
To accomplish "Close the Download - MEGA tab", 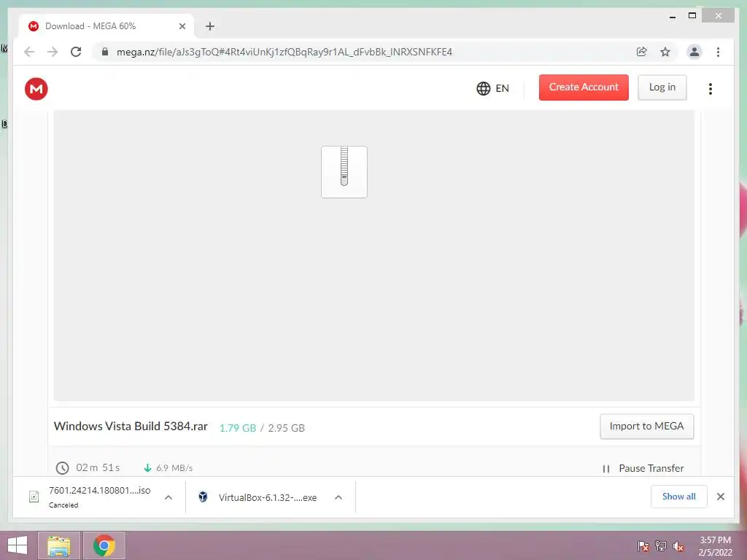I will coord(182,26).
